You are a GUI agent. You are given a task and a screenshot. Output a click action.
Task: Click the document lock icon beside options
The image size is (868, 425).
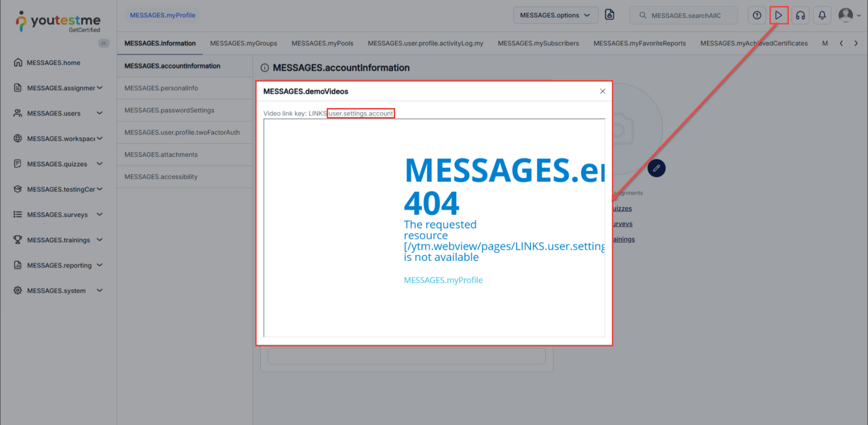[x=609, y=15]
